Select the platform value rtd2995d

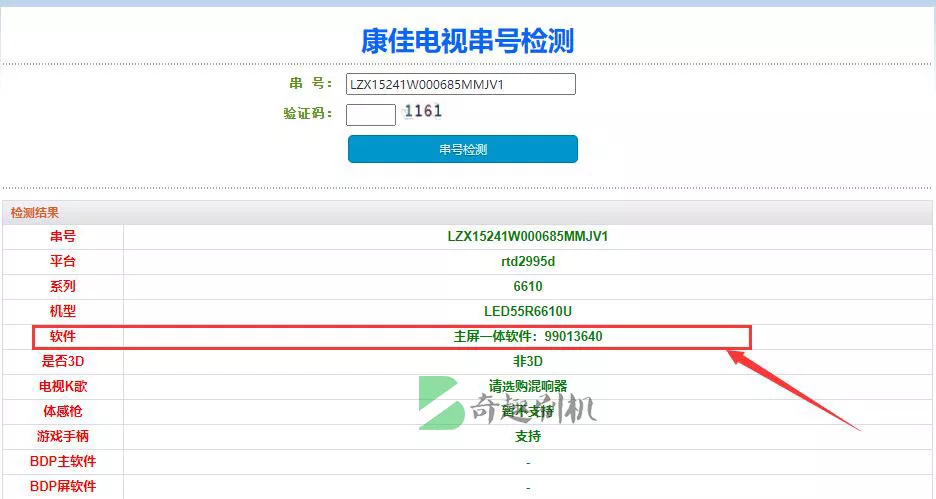click(528, 261)
